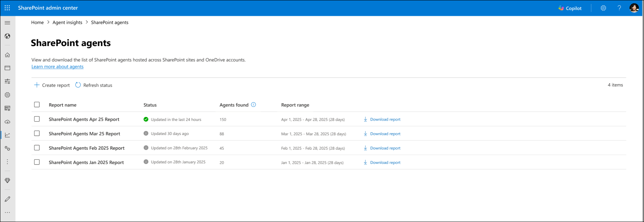Click range 'Apr 1, 2025 - Apr 28, 2025'
The image size is (644, 222).
tap(313, 119)
